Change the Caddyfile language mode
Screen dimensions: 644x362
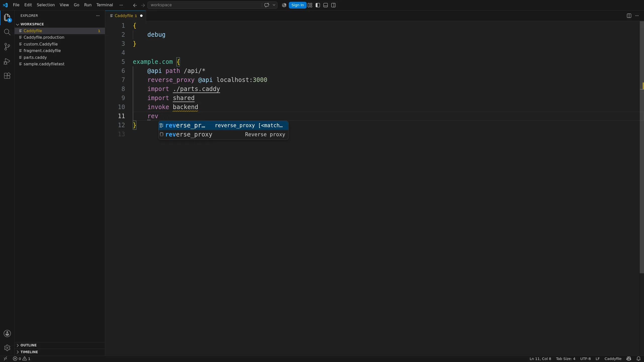tap(613, 359)
